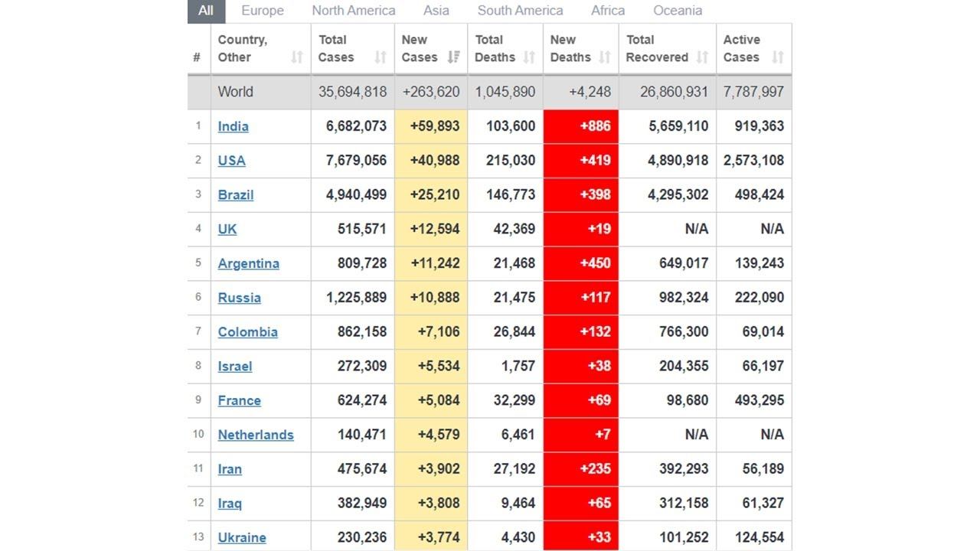980x551 pixels.
Task: Open the North America tab
Action: [x=354, y=11]
